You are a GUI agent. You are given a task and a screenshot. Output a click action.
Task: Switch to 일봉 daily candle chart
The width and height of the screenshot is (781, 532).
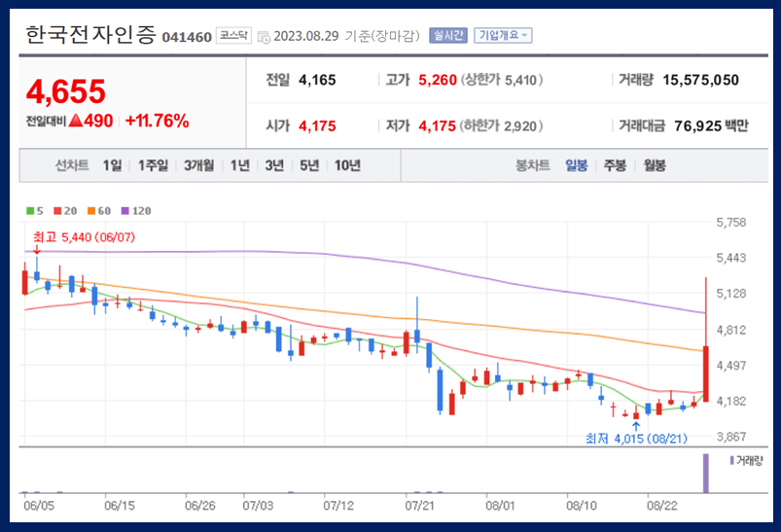coord(577,165)
